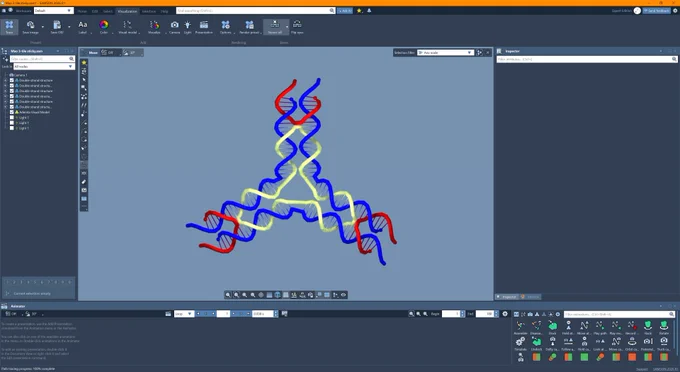This screenshot has height=372, width=680.
Task: Switch to the Visualization menu tab
Action: coord(128,11)
